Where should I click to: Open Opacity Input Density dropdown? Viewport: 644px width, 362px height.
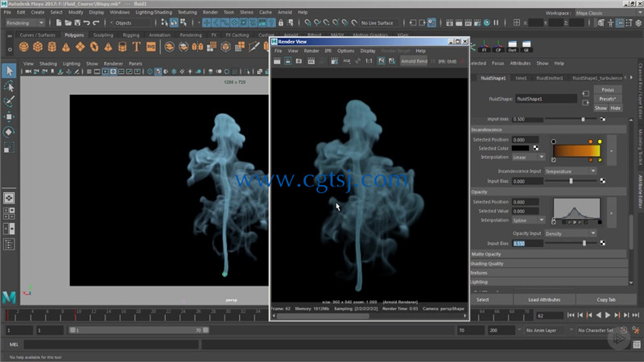[x=570, y=233]
